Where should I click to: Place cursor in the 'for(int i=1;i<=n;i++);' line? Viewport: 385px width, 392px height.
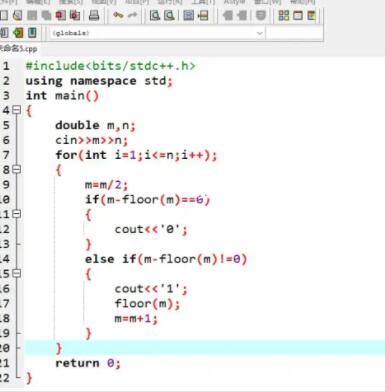136,155
